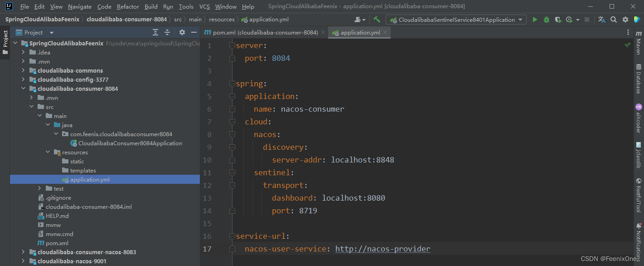Open IDE settings gear in toolbar
The image size is (644, 266).
click(x=625, y=20)
